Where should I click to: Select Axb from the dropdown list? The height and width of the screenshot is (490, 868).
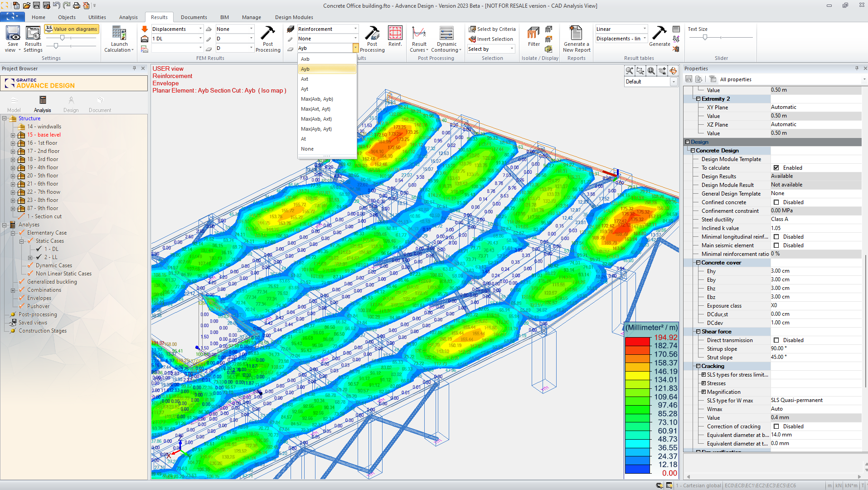pyautogui.click(x=327, y=59)
